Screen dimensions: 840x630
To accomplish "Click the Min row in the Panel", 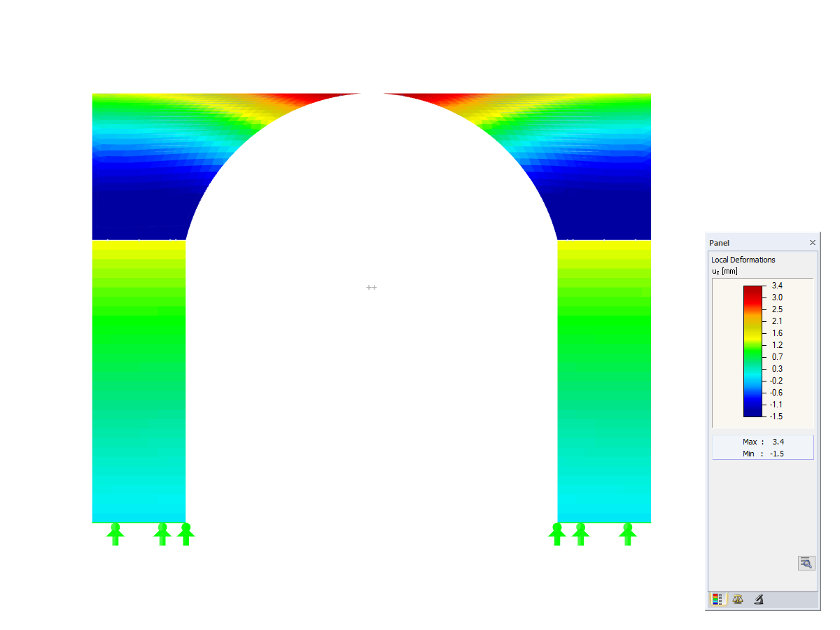I will (x=763, y=454).
